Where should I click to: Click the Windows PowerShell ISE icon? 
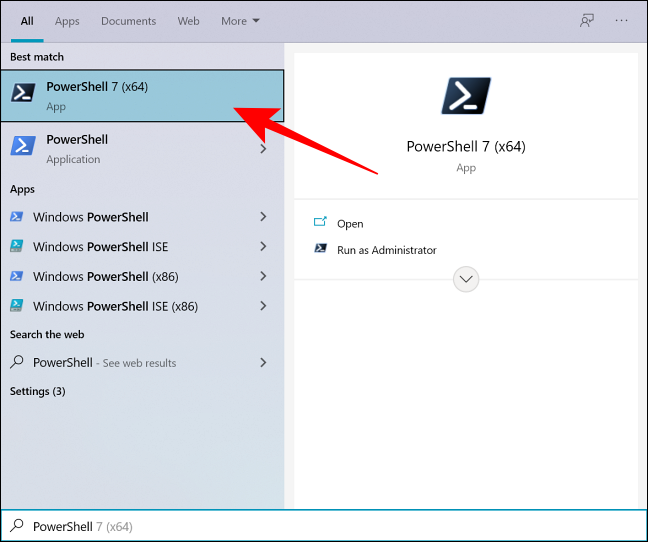click(17, 247)
